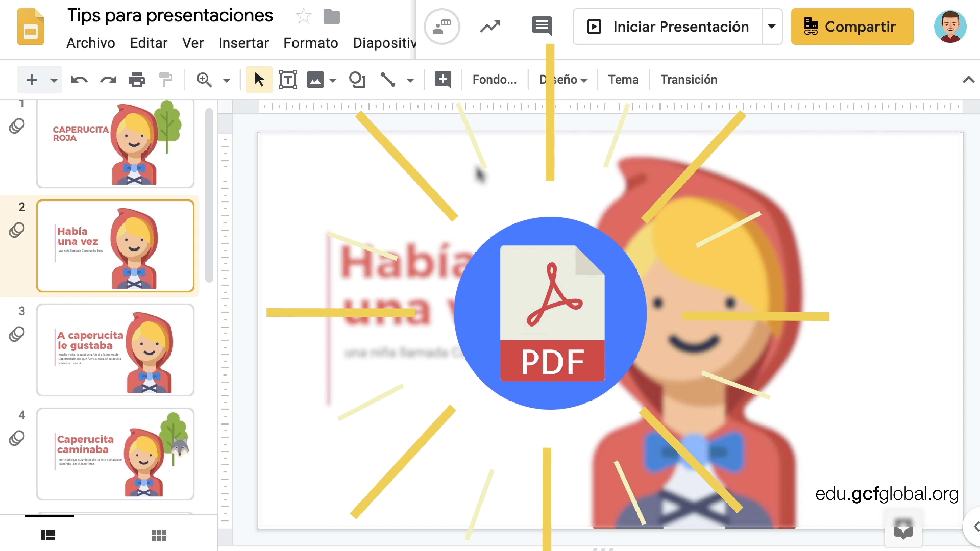This screenshot has height=551, width=980.
Task: Expand the Iniciar Presentación dropdown arrow
Action: click(772, 27)
